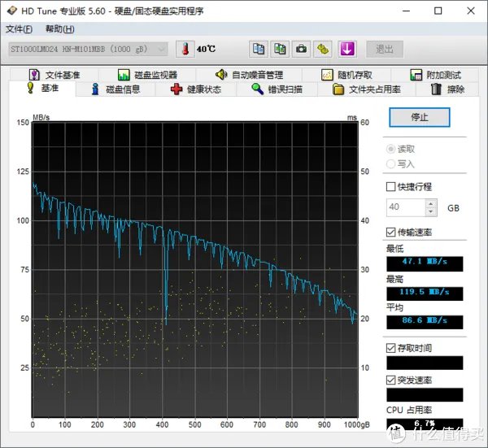Screen dimensions: 488x448
Task: Save screenshot using camera icon
Action: click(301, 49)
